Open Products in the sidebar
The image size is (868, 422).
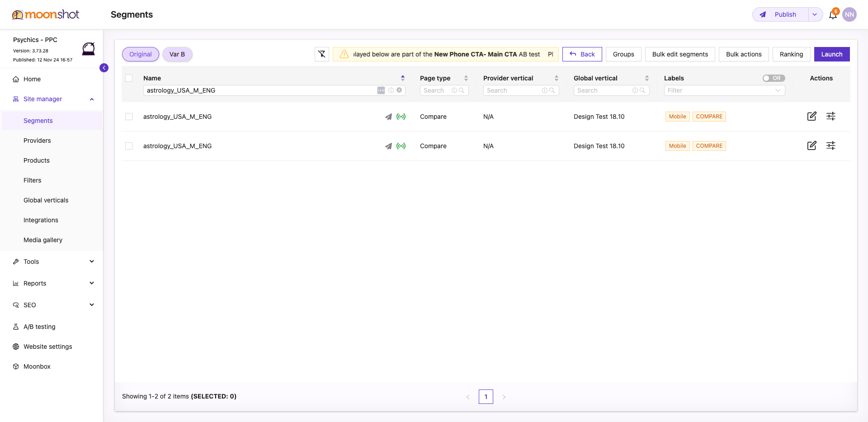click(37, 160)
